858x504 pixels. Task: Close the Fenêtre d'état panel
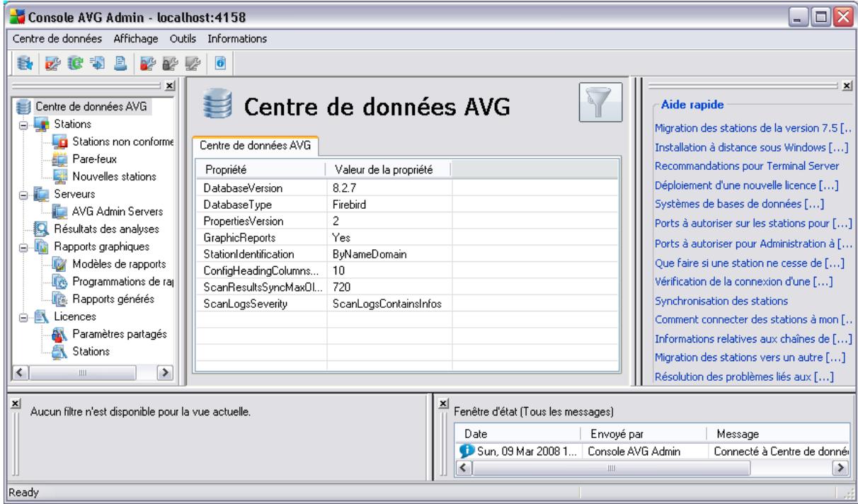pyautogui.click(x=443, y=403)
